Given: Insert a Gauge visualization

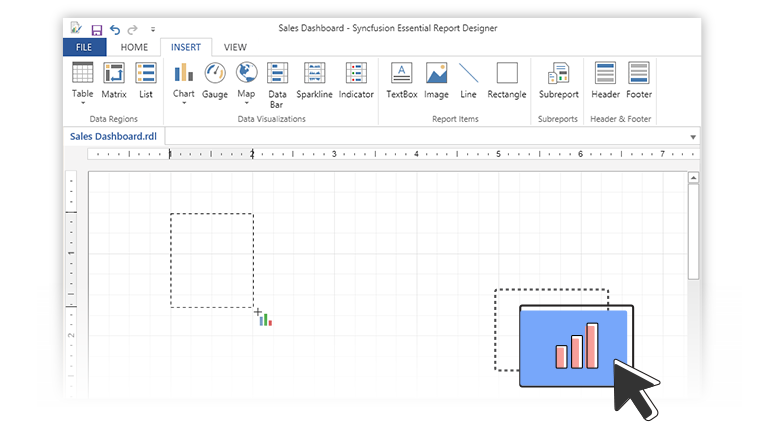Looking at the screenshot, I should (215, 80).
